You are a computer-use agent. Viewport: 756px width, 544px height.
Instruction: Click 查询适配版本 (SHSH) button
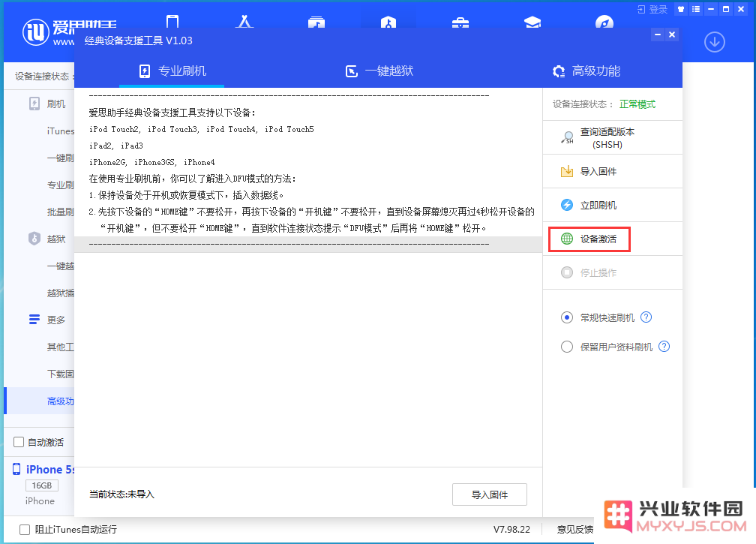tap(612, 138)
